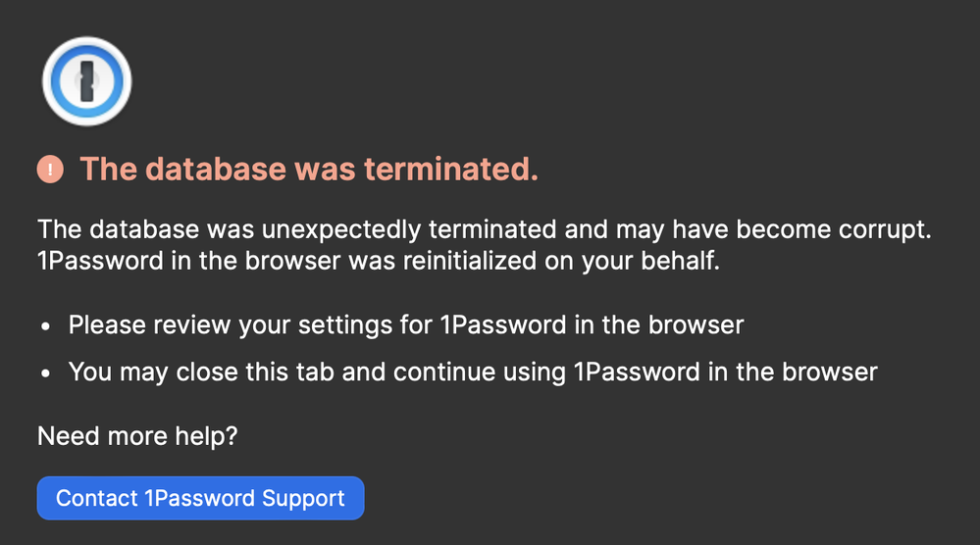Click the word 'Support' on the blue button
The height and width of the screenshot is (545, 980).
coord(303,498)
